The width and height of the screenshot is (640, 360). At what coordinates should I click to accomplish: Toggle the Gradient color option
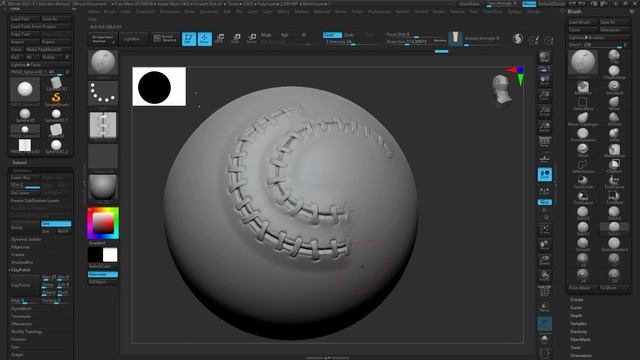(x=103, y=243)
